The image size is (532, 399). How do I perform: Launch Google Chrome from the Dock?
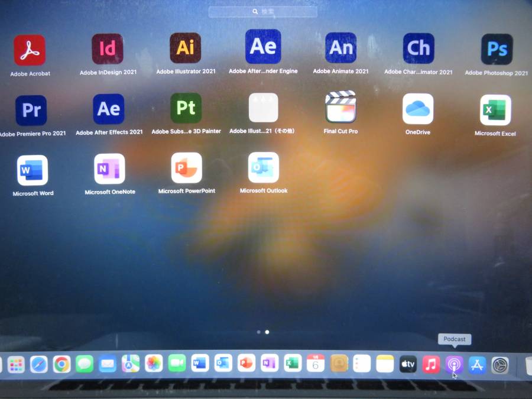point(61,364)
